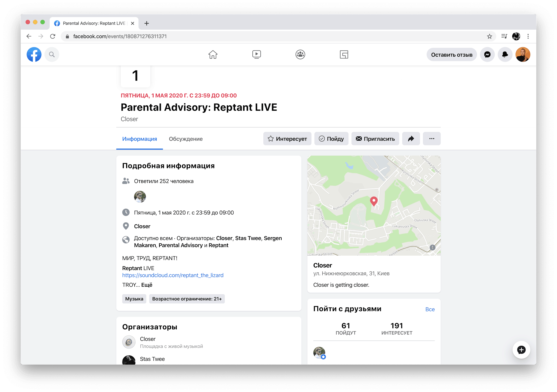Bookmark this page with the star
This screenshot has width=557, height=392.
(489, 36)
